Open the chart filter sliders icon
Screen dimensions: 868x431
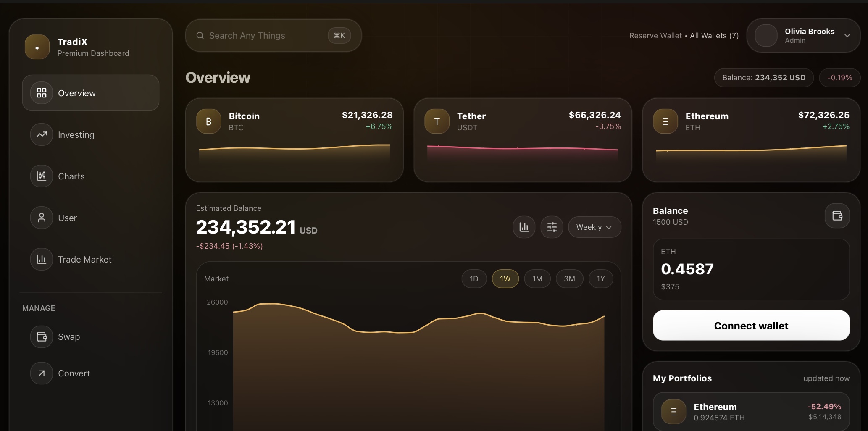coord(552,227)
